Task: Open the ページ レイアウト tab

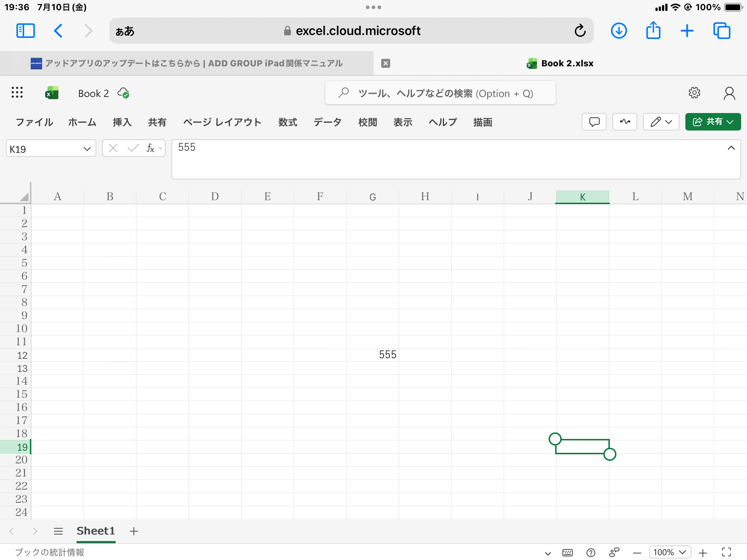Action: [222, 122]
